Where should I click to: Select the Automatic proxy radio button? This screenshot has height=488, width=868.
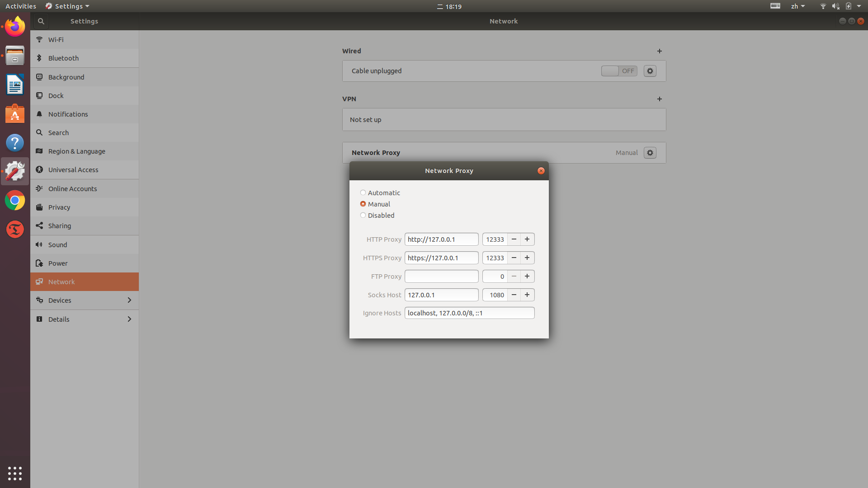click(x=363, y=193)
